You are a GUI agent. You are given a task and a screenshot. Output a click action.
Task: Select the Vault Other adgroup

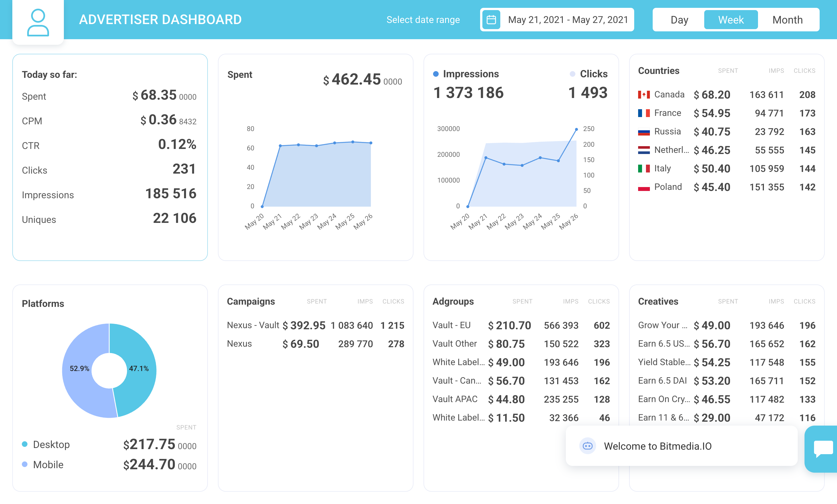click(x=521, y=344)
